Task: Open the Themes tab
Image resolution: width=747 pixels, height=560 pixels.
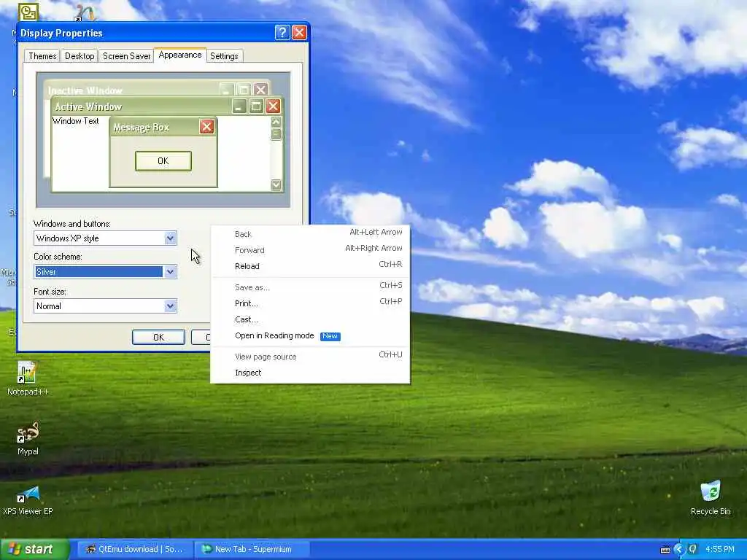Action: (x=42, y=56)
